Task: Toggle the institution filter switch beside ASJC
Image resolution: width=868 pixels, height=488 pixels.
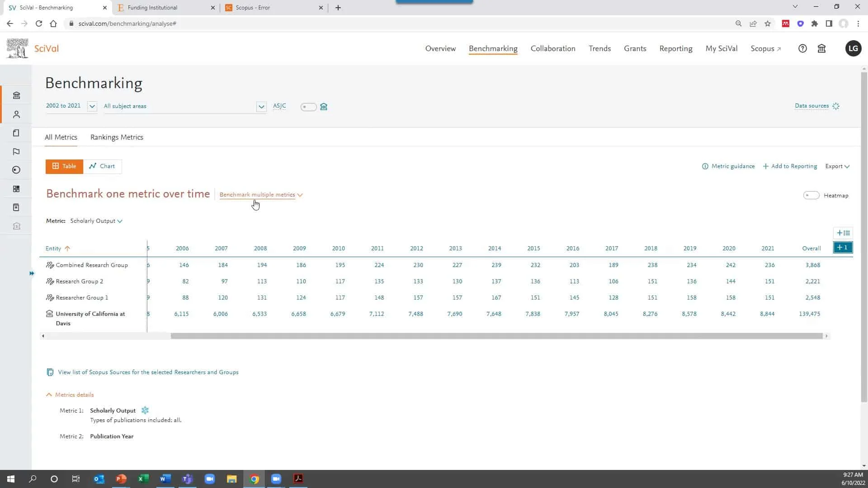Action: (309, 107)
